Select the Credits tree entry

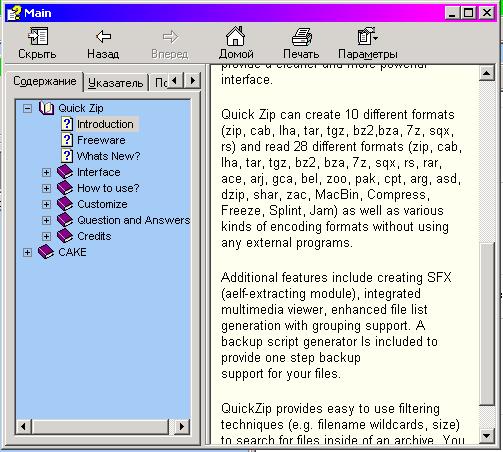[94, 236]
